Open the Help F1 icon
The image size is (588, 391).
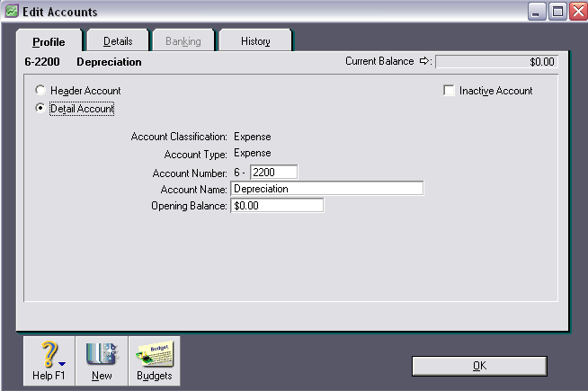[49, 360]
